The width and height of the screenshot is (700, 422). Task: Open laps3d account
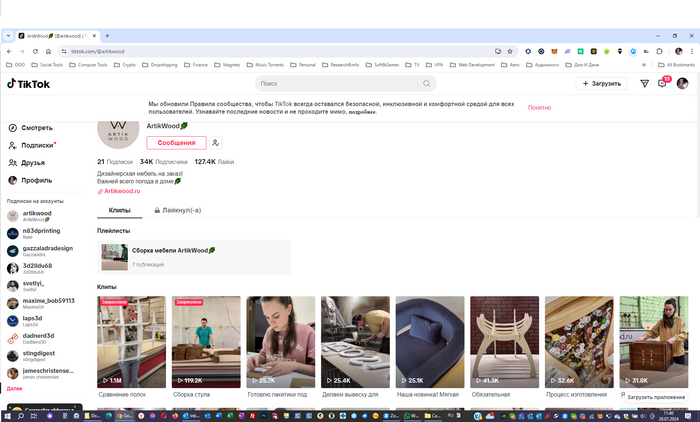(x=25, y=321)
